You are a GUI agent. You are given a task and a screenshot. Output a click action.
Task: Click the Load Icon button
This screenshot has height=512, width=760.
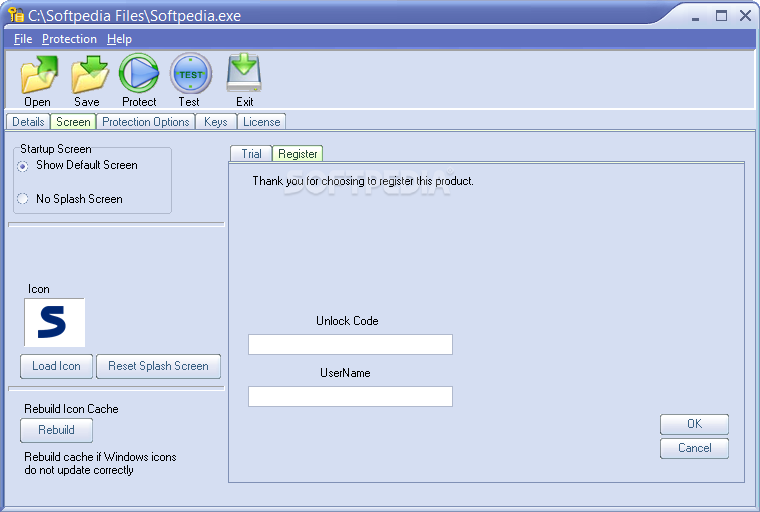pos(56,366)
